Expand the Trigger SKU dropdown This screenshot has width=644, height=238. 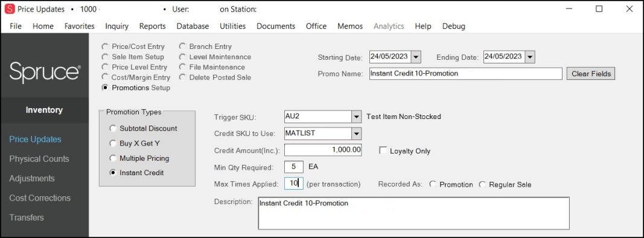point(357,117)
